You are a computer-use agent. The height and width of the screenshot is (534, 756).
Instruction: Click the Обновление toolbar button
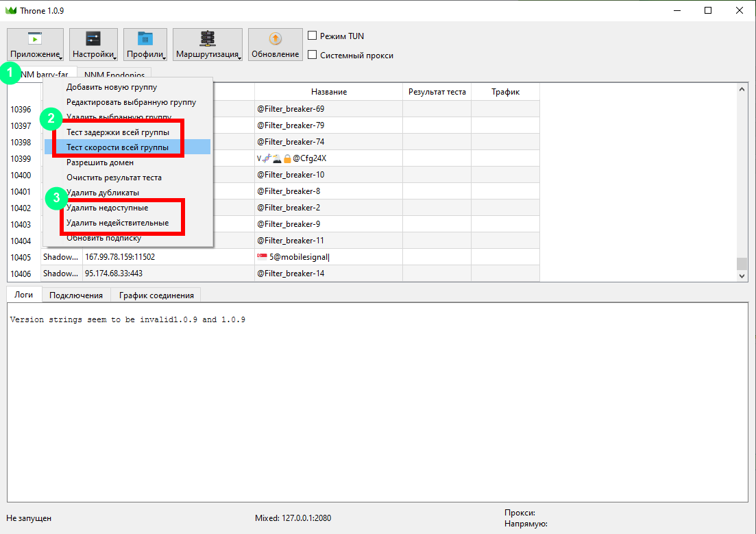pos(276,45)
